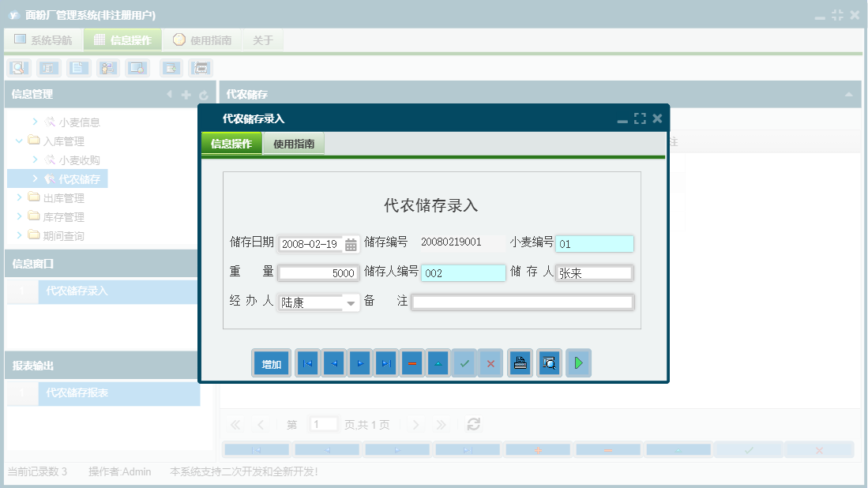This screenshot has height=488, width=868.
Task: Delete record with the red minus icon
Action: 411,362
